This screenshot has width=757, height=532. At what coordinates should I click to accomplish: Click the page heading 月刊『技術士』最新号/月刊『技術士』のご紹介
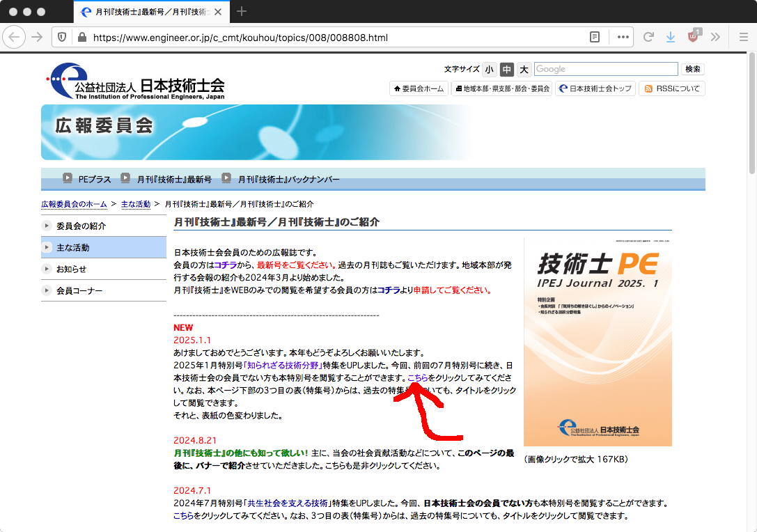coord(276,222)
